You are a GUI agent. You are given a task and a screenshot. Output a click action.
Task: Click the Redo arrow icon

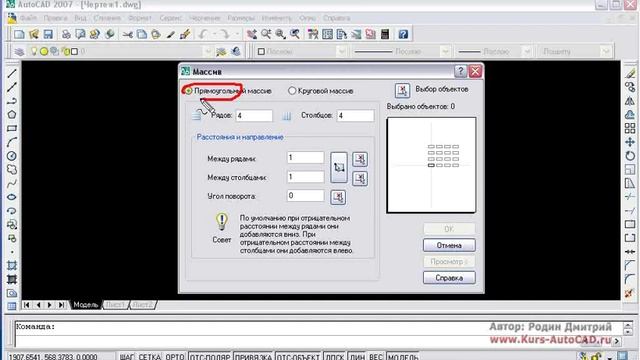pyautogui.click(x=223, y=34)
